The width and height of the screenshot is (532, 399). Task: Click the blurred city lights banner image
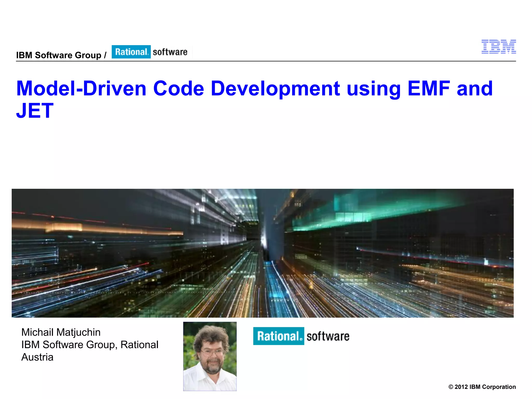(262, 253)
